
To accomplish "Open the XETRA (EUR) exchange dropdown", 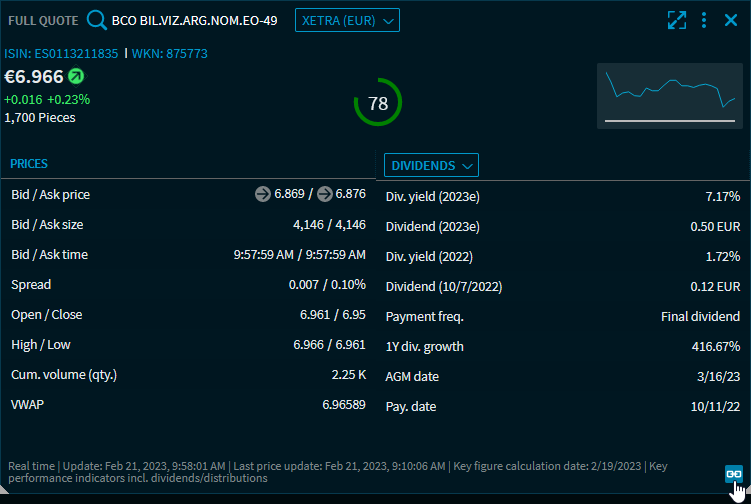I will click(x=347, y=20).
